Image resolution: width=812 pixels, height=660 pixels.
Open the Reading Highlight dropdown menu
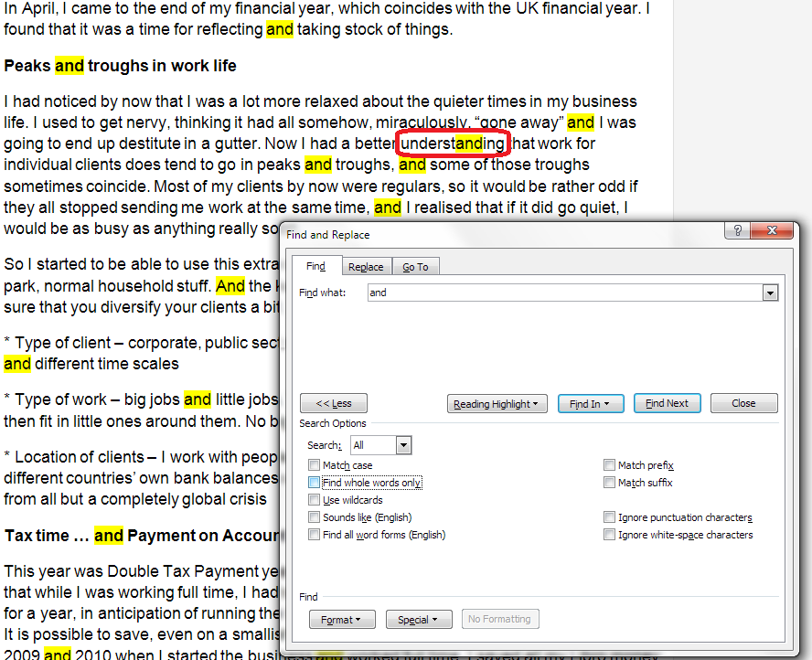point(497,403)
